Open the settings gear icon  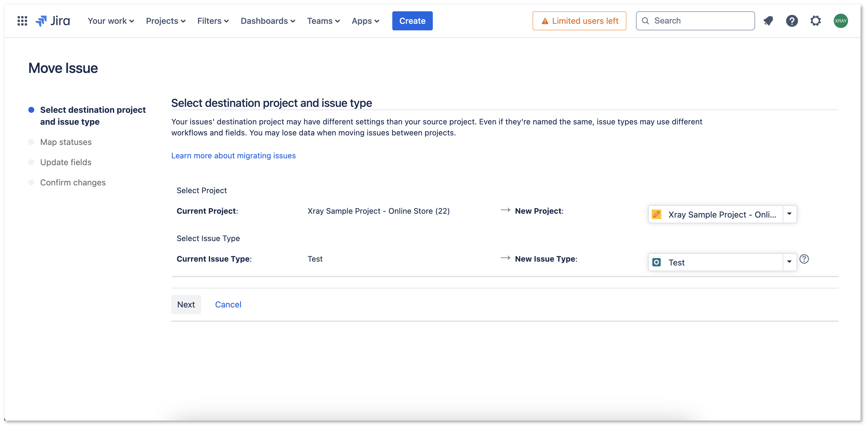[816, 21]
